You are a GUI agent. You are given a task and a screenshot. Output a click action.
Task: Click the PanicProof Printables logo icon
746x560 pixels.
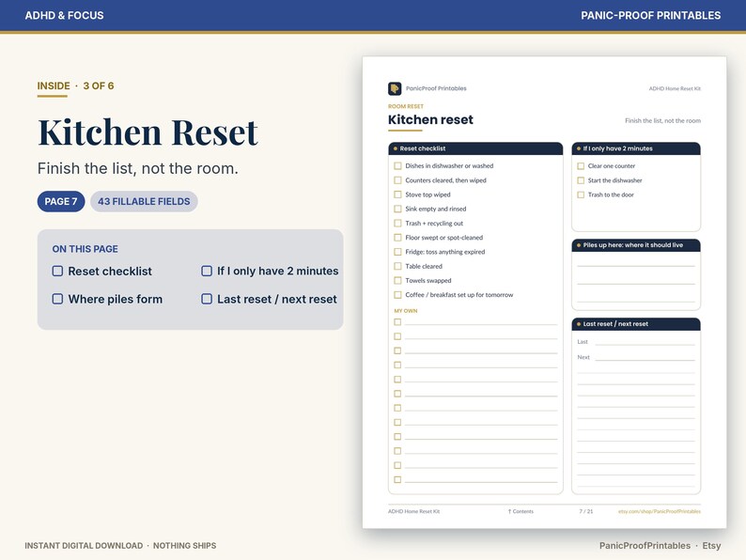(395, 88)
